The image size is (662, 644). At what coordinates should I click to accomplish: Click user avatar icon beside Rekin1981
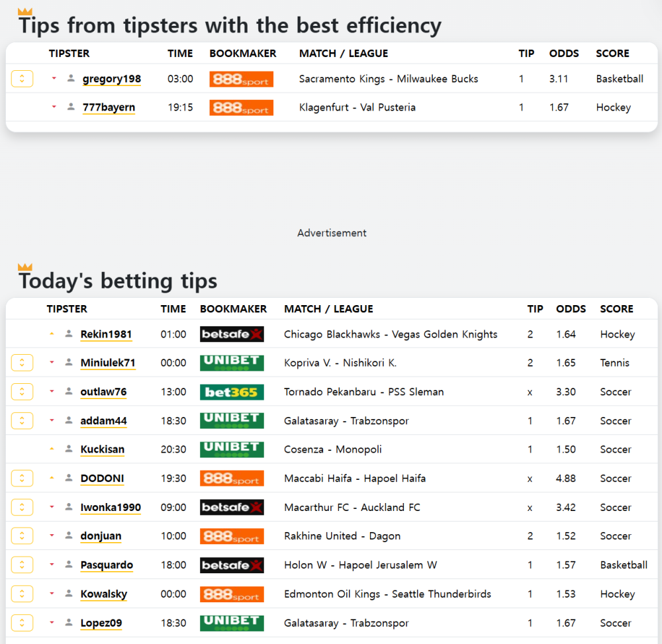69,334
